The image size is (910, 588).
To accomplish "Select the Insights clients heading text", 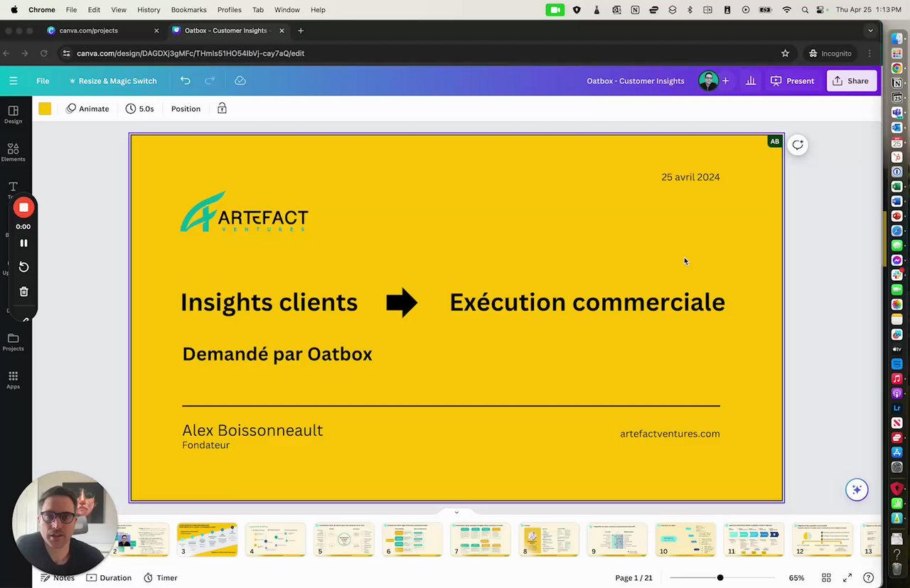I will [269, 302].
